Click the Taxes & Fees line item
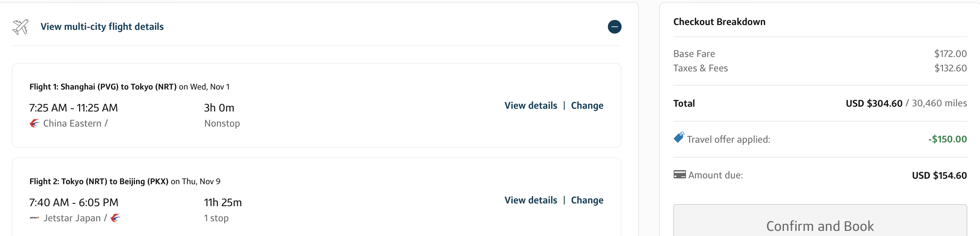This screenshot has width=980, height=236. [x=700, y=68]
